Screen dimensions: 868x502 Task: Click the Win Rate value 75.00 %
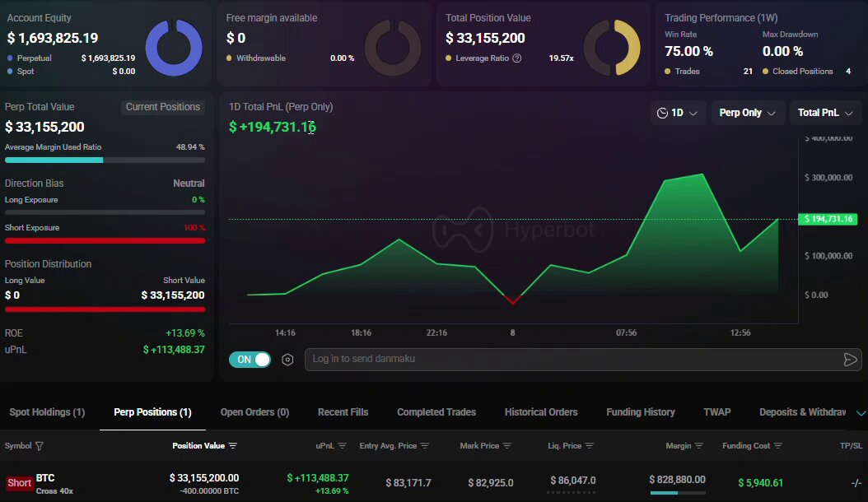(688, 52)
